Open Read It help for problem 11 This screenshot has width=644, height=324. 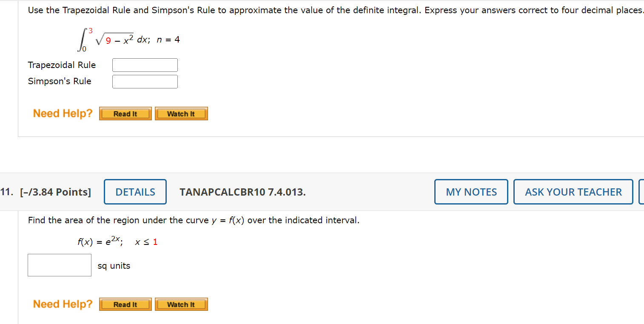[125, 304]
